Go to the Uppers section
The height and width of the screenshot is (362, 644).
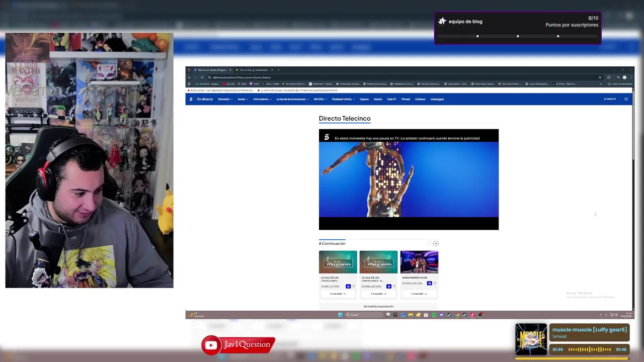tap(364, 99)
